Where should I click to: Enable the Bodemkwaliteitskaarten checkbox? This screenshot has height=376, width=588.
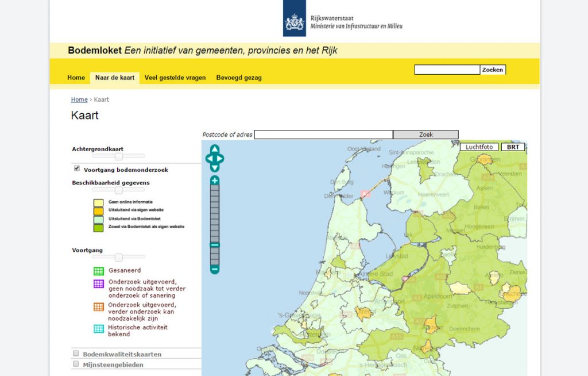[x=75, y=354]
